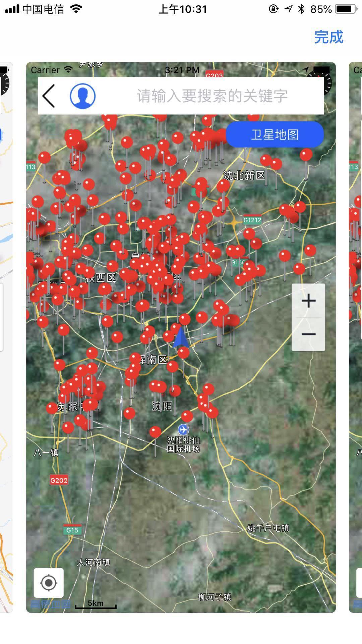Tap the G1212 highway shield
This screenshot has width=362, height=644.
[252, 220]
